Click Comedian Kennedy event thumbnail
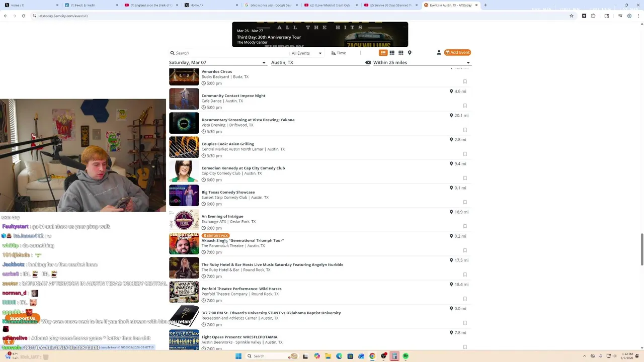This screenshot has width=644, height=362. point(184,171)
